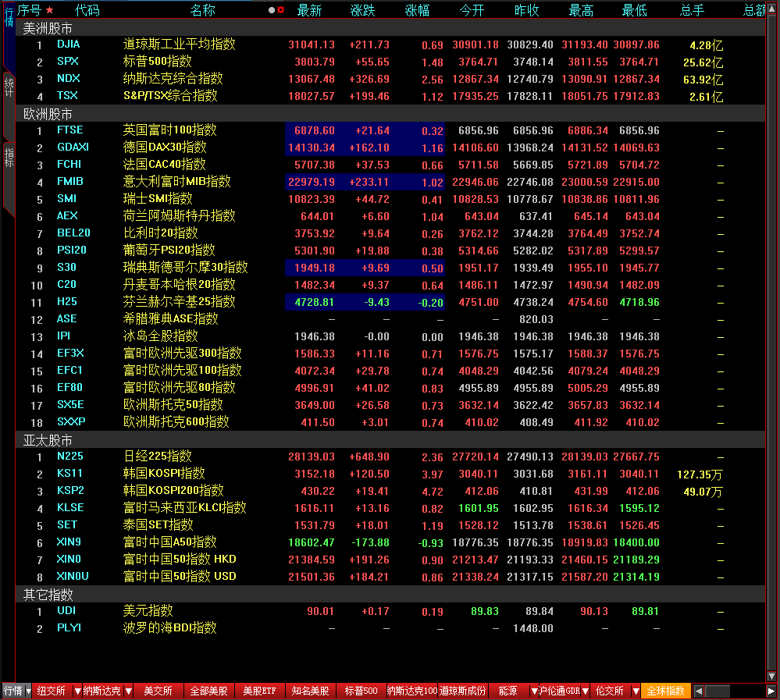The height and width of the screenshot is (700, 780).
Task: Open the dropdown arrow next to 纳斯达克
Action: pyautogui.click(x=128, y=691)
